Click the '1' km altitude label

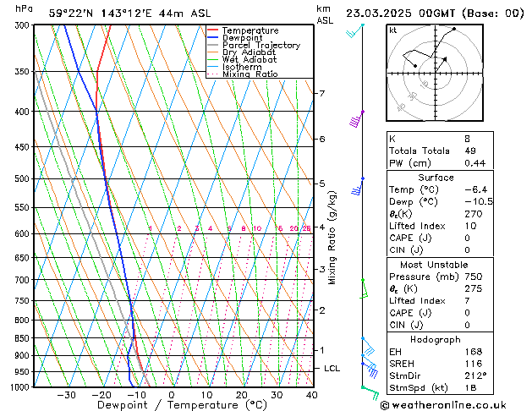click(322, 349)
